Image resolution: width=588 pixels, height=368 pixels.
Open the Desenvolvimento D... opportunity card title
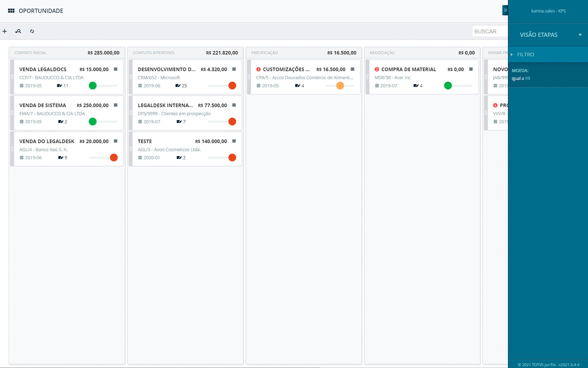pos(166,69)
